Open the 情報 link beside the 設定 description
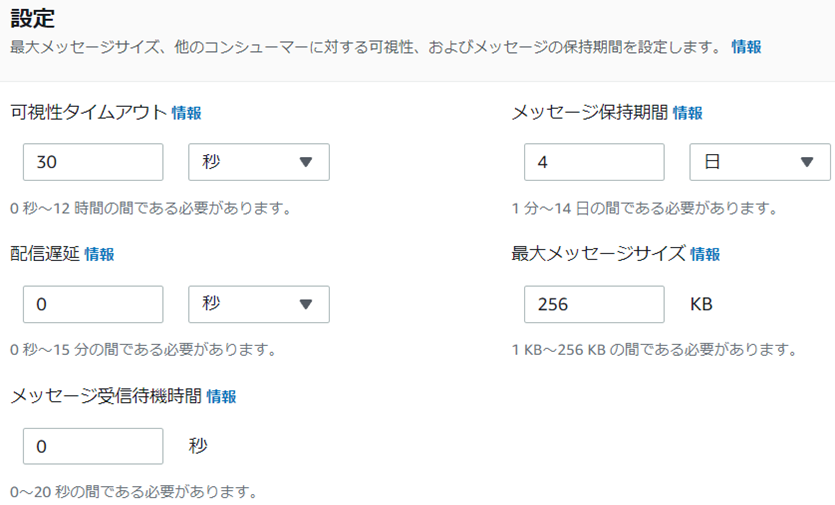This screenshot has height=505, width=835. pyautogui.click(x=746, y=46)
